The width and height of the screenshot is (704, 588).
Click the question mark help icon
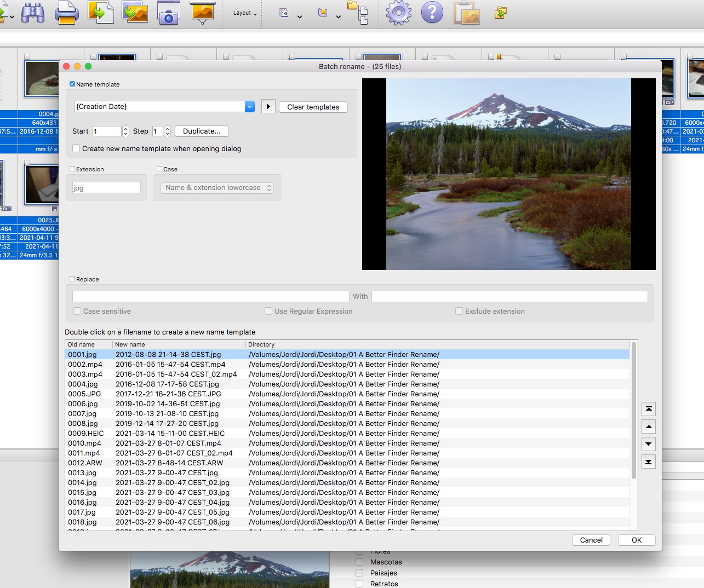click(x=432, y=13)
